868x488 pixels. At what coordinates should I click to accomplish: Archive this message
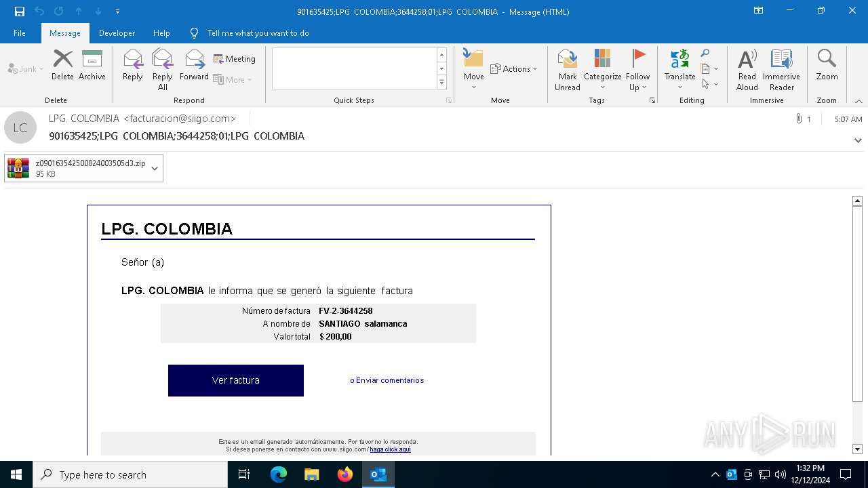[x=92, y=66]
